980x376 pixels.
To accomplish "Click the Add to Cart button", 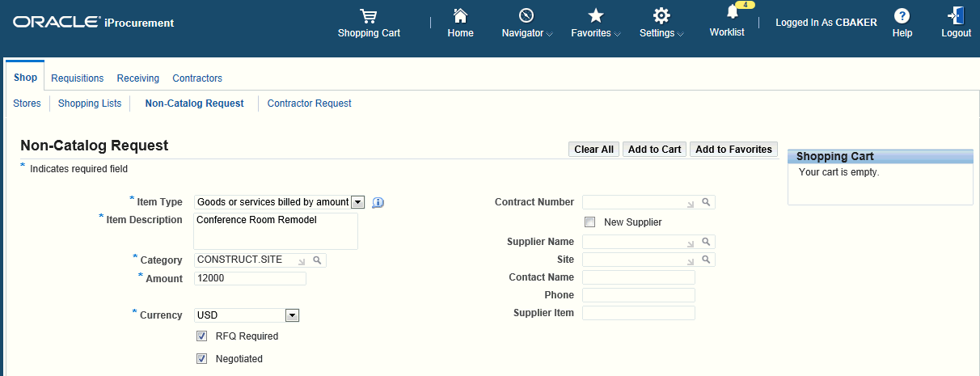I will pos(655,150).
